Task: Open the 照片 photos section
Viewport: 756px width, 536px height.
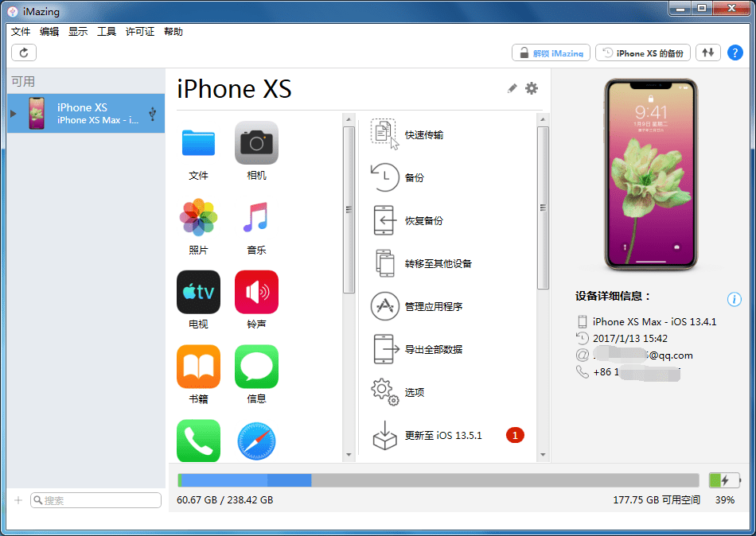Action: 197,217
